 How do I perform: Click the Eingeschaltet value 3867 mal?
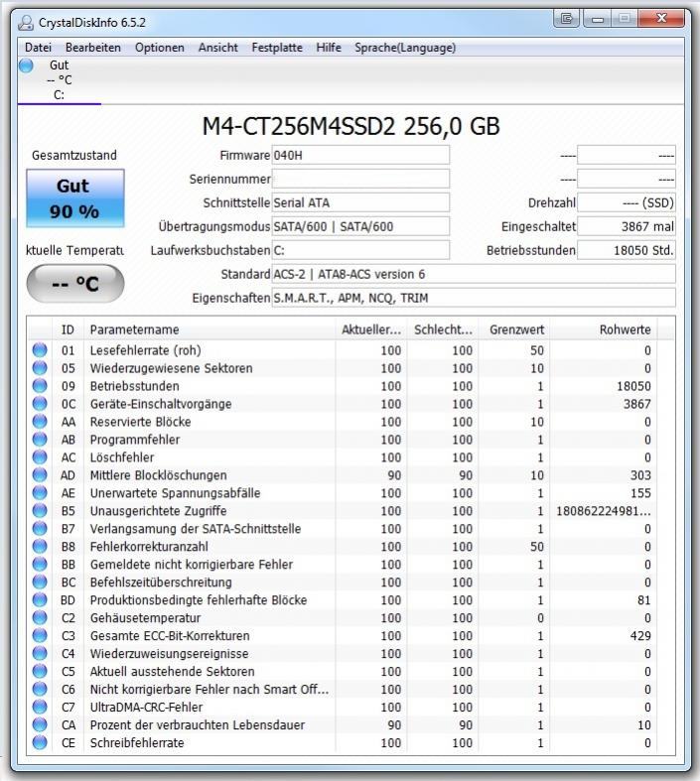coord(627,226)
